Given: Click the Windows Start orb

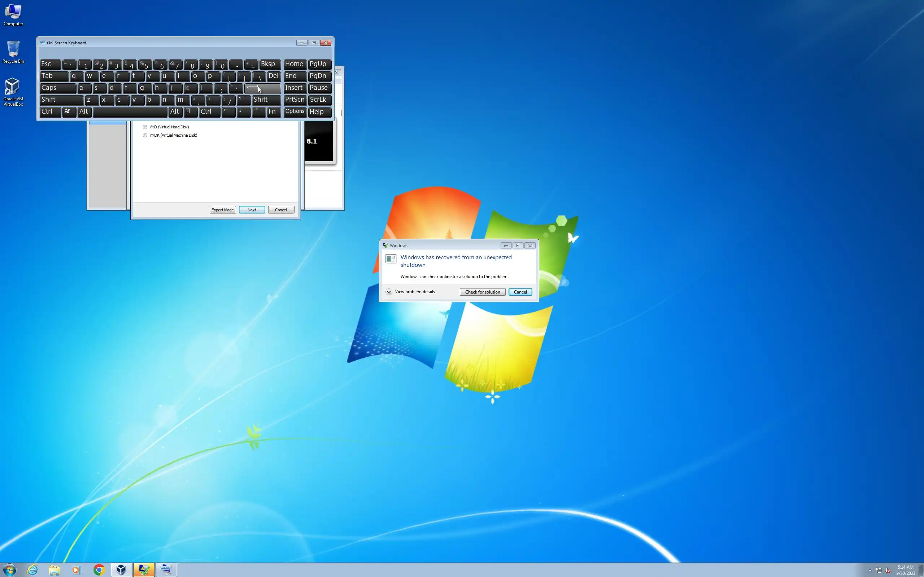Looking at the screenshot, I should (x=10, y=570).
